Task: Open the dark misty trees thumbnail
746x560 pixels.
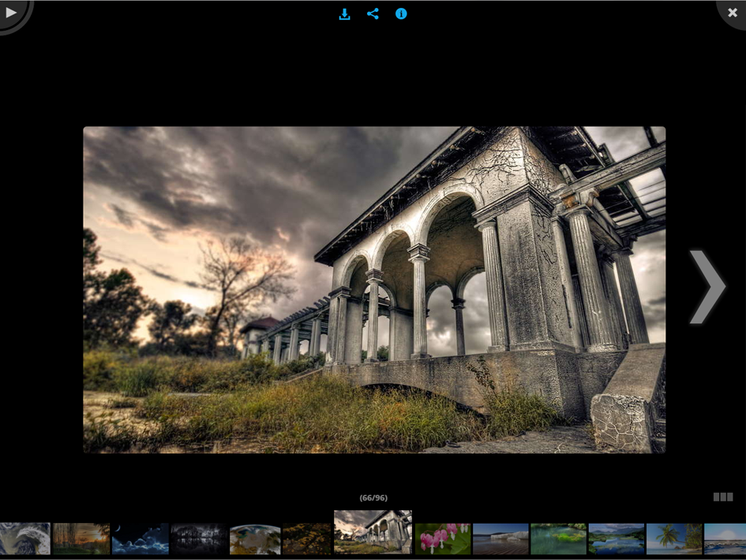Action: (x=199, y=539)
